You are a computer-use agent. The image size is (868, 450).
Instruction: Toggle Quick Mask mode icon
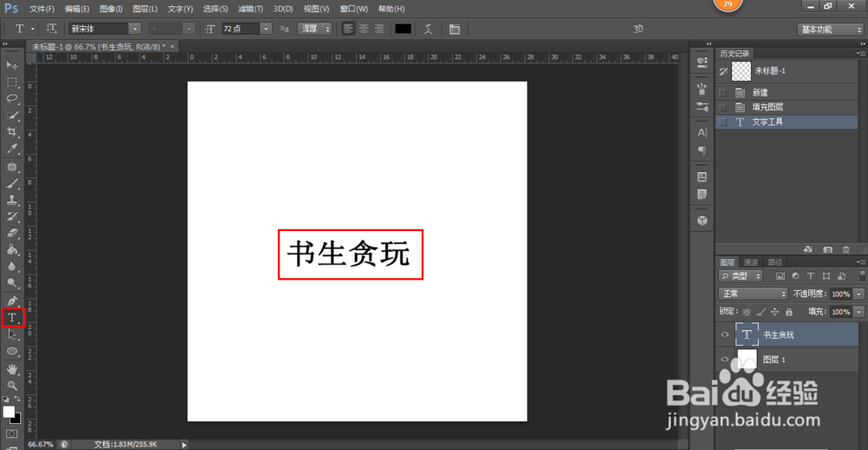(x=12, y=433)
